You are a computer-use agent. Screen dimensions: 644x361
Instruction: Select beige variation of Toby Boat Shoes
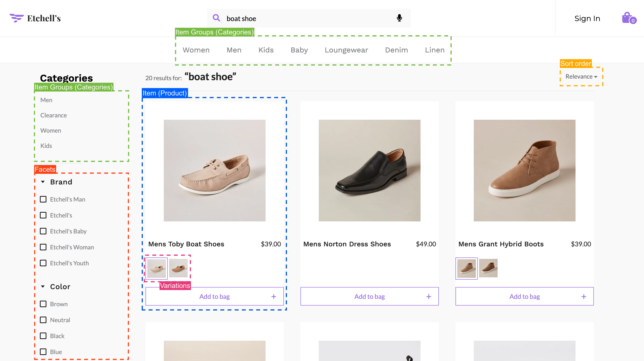click(x=157, y=268)
